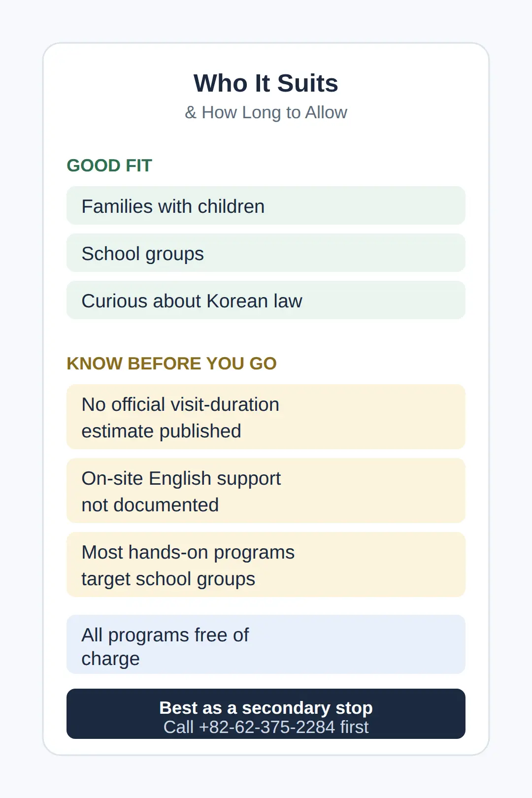Image resolution: width=532 pixels, height=798 pixels.
Task: Click the word 'charge' in blue box
Action: click(111, 659)
